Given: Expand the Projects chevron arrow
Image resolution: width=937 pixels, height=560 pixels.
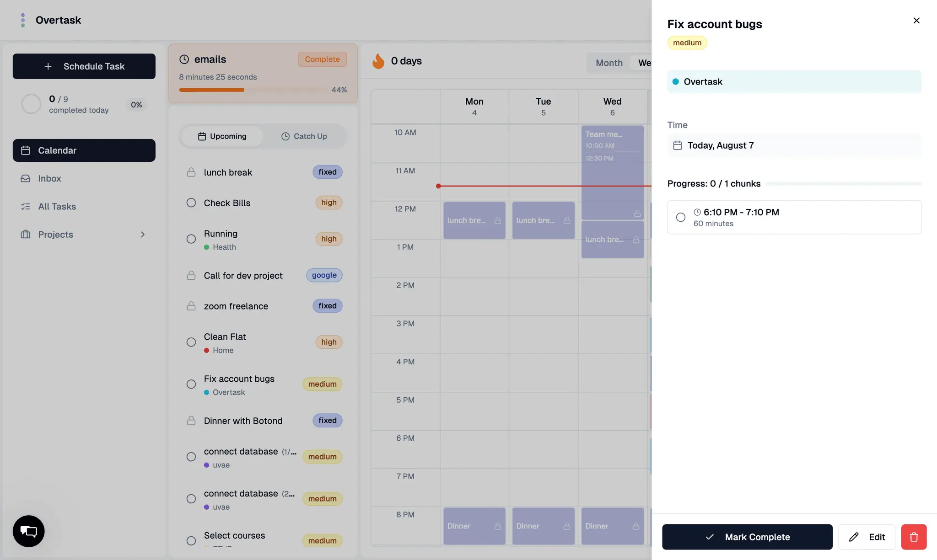Looking at the screenshot, I should pyautogui.click(x=143, y=235).
